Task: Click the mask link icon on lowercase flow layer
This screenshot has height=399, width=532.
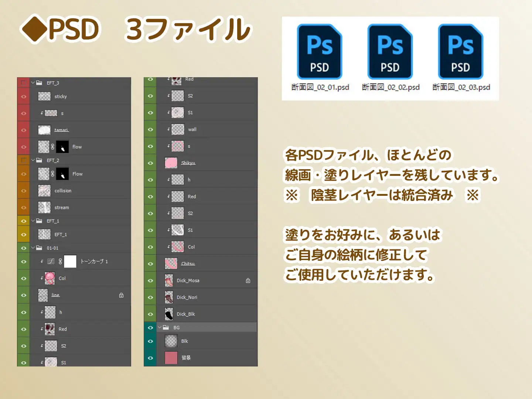Action: (x=53, y=147)
